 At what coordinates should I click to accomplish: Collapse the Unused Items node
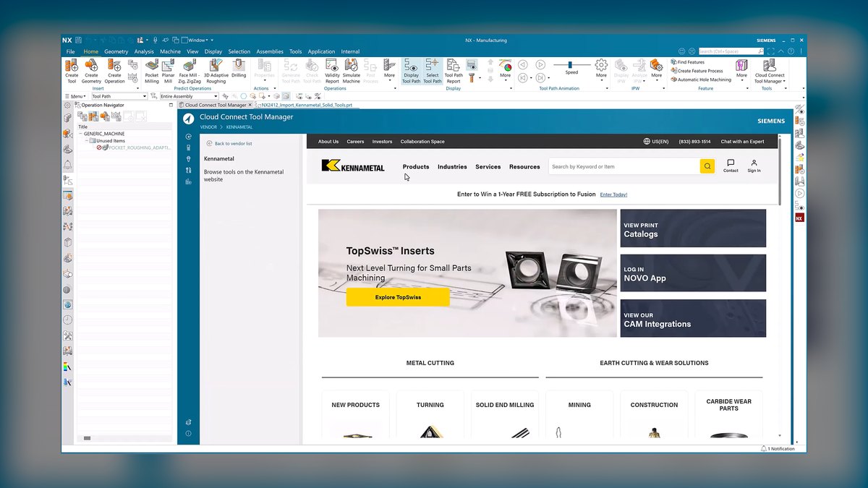(86, 140)
